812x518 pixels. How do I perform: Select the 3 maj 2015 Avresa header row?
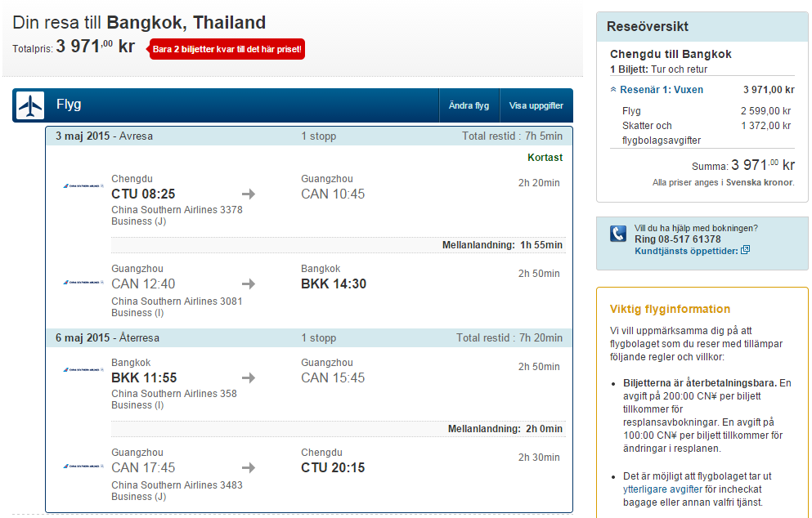(x=309, y=136)
